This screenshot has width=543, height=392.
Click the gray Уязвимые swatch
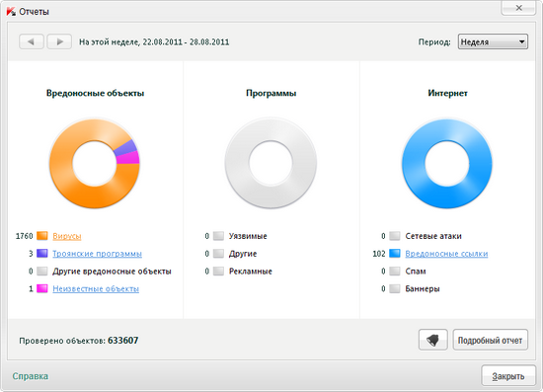218,236
